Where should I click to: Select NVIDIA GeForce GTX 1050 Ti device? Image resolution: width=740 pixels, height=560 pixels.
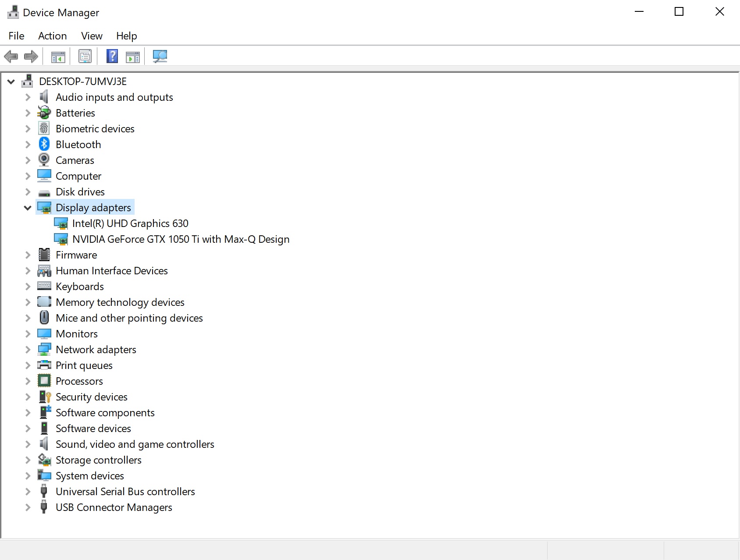181,239
